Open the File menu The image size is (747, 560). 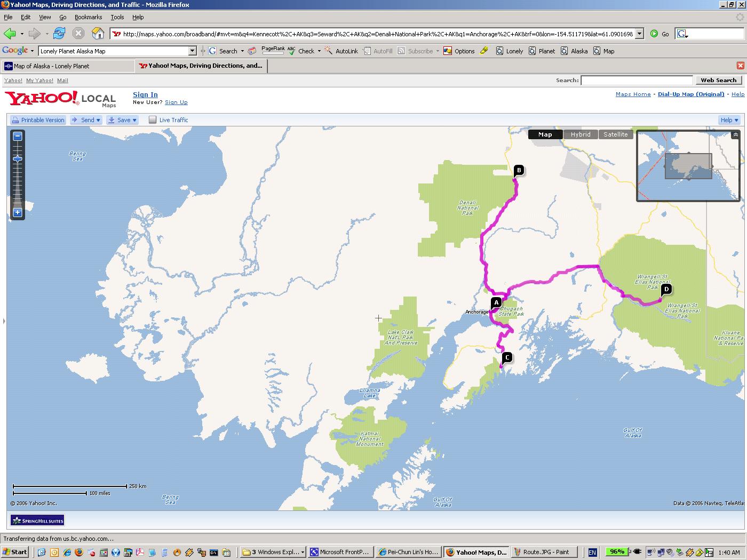[x=8, y=17]
